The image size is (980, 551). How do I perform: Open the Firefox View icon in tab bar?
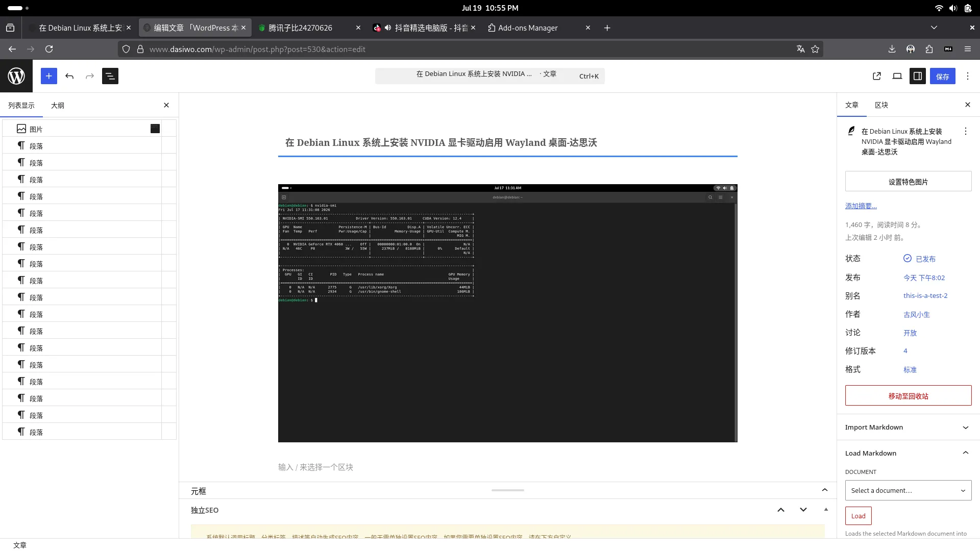pyautogui.click(x=10, y=28)
